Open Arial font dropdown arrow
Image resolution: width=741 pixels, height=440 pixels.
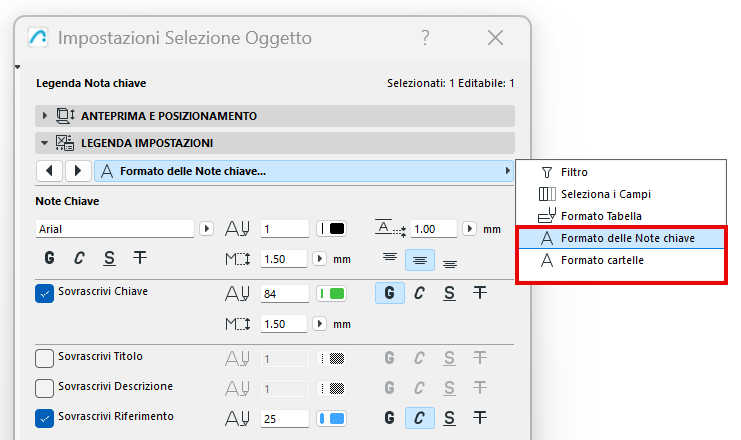tap(207, 229)
